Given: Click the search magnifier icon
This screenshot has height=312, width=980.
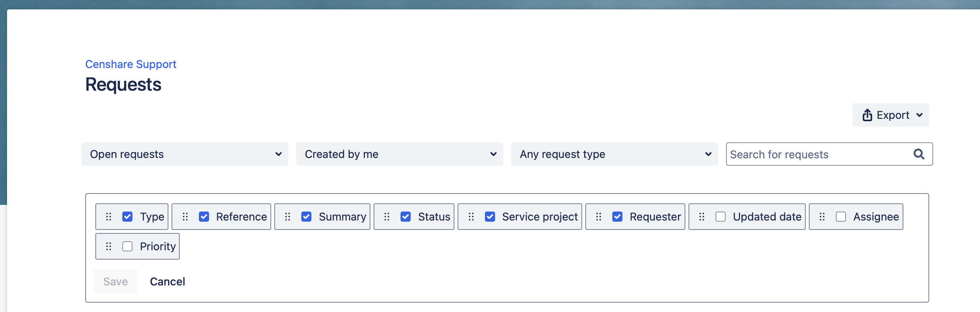Looking at the screenshot, I should pyautogui.click(x=919, y=154).
